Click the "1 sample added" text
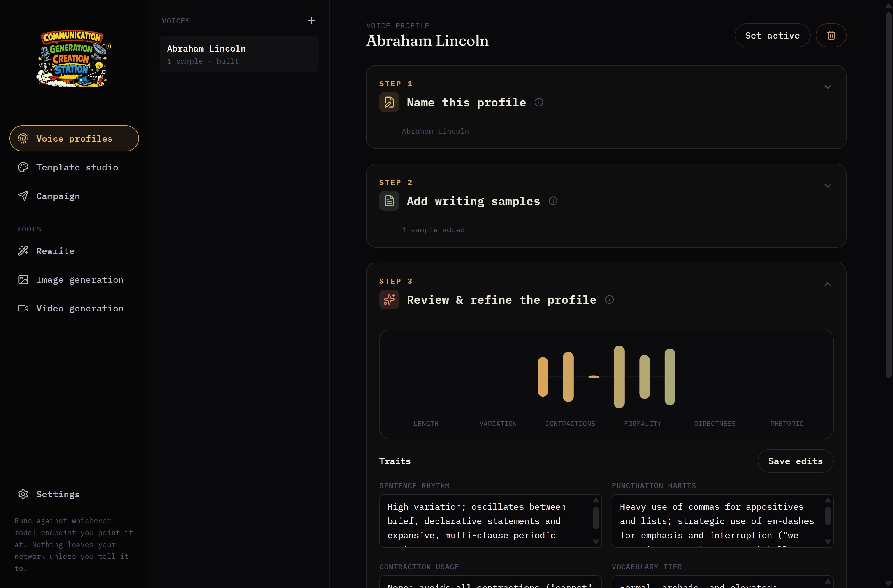893x588 pixels. coord(433,229)
